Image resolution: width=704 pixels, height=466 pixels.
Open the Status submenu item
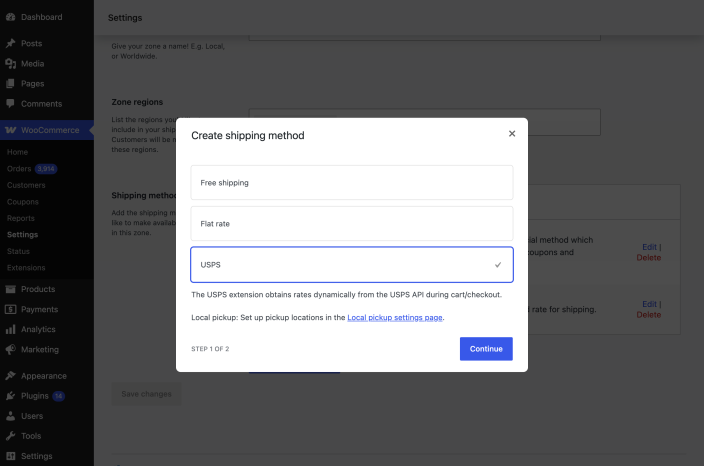pyautogui.click(x=18, y=251)
